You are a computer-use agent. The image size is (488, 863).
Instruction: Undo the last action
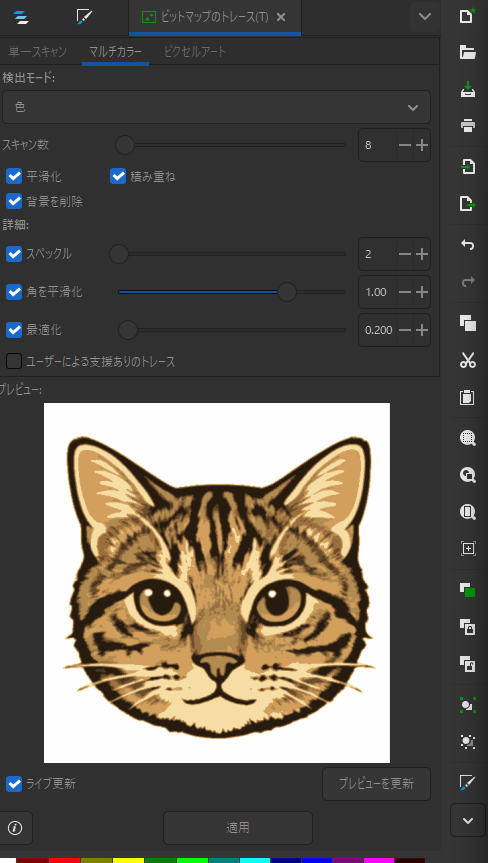[467, 245]
